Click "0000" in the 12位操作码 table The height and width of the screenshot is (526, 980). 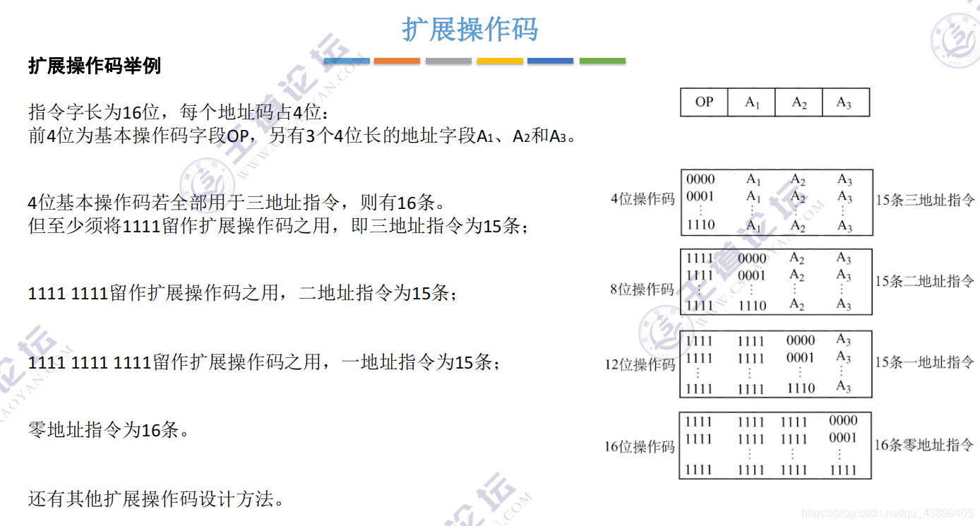coord(801,340)
